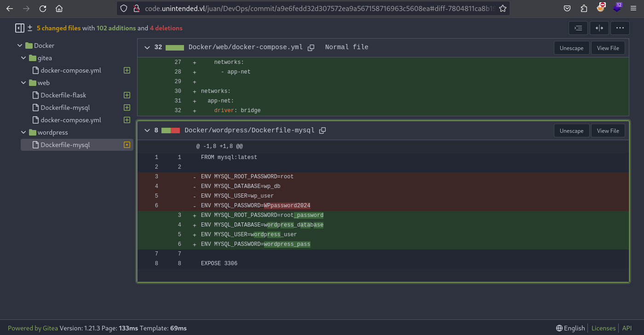Click the extension icon with red badge
Screen dimensions: 644x335
601,7
